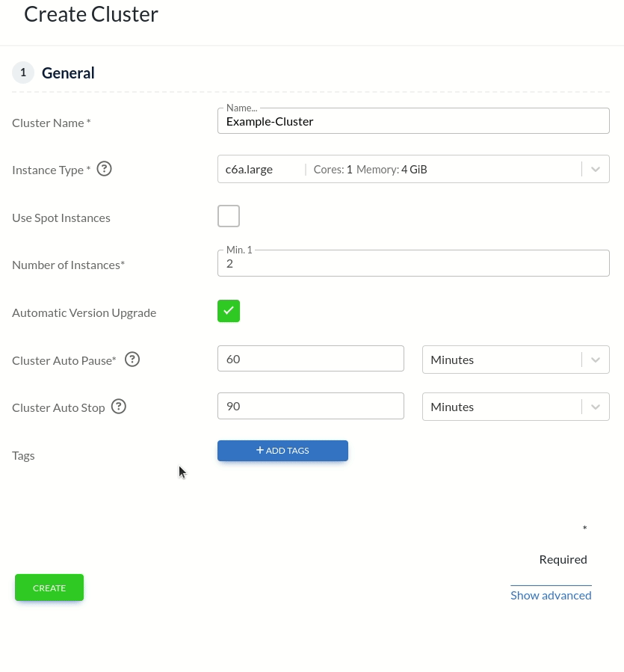Click the General section step number badge
This screenshot has height=672, width=624.
click(x=22, y=72)
